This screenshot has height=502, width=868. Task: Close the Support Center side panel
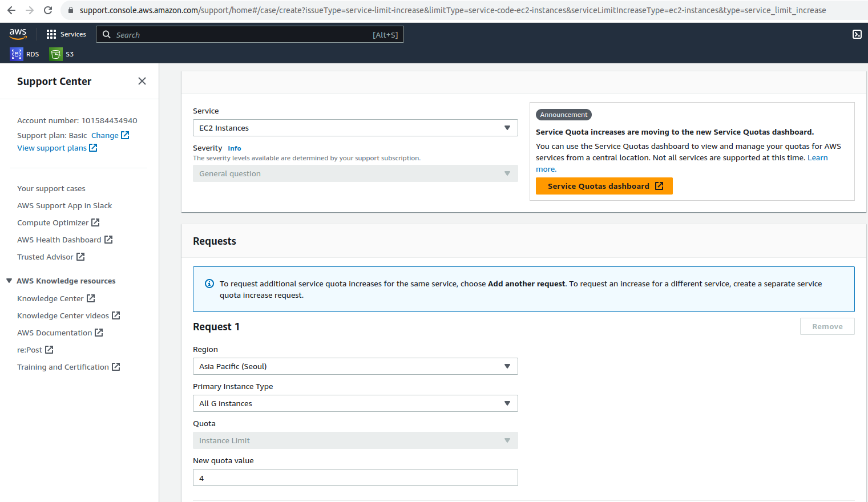(142, 81)
